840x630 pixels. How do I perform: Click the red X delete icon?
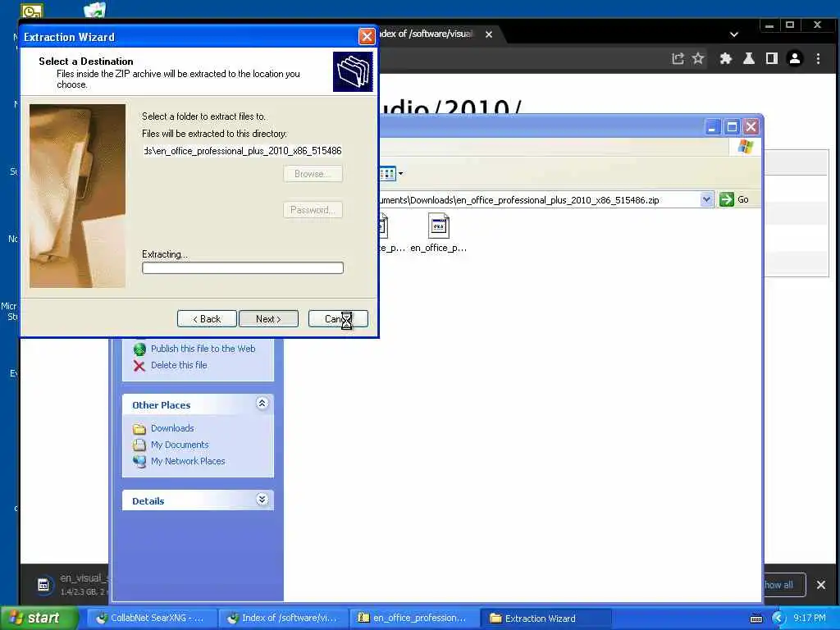tap(139, 366)
